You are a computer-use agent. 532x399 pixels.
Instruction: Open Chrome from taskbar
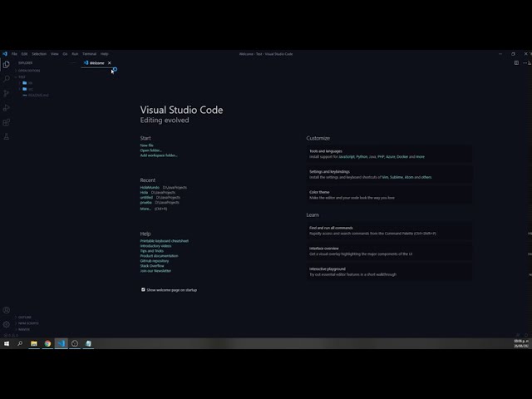coord(47,343)
